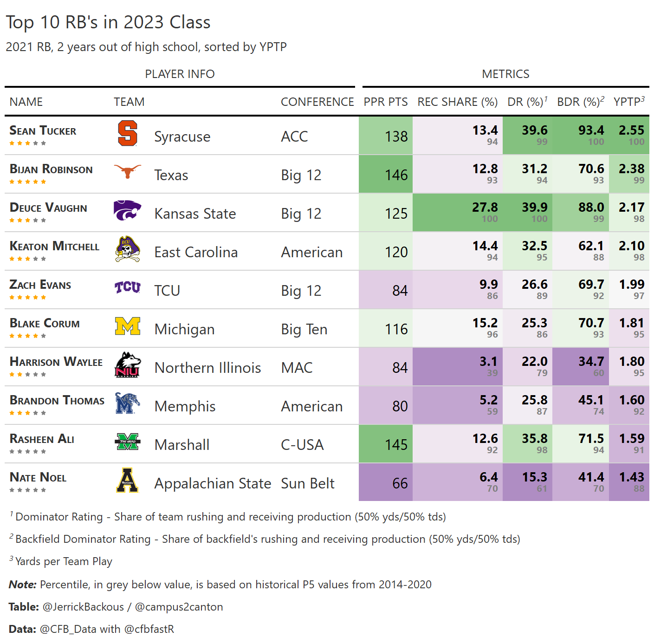
Task: Click the purple TCU logo
Action: tap(128, 287)
